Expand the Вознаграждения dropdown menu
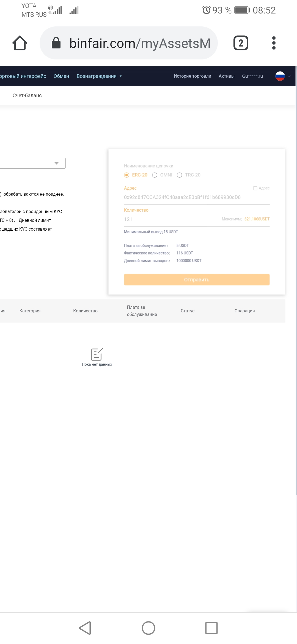297x644 pixels. (x=99, y=76)
